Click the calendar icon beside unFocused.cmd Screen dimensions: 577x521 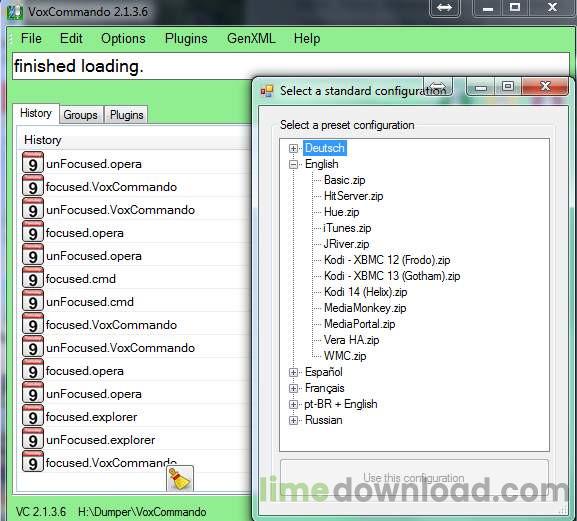click(x=33, y=302)
